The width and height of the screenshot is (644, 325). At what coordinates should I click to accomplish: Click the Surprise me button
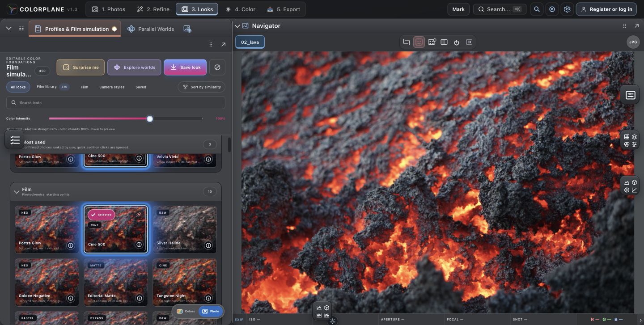(80, 68)
